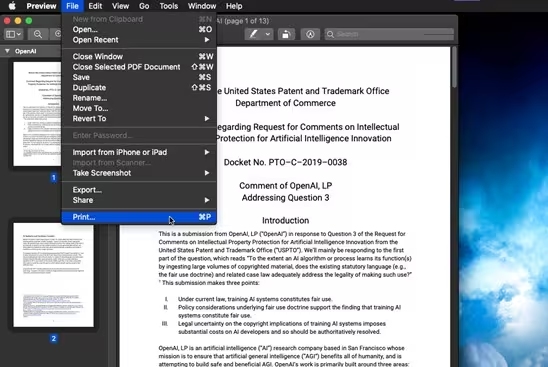This screenshot has width=548, height=367.
Task: Open the Tools menu
Action: (x=168, y=6)
